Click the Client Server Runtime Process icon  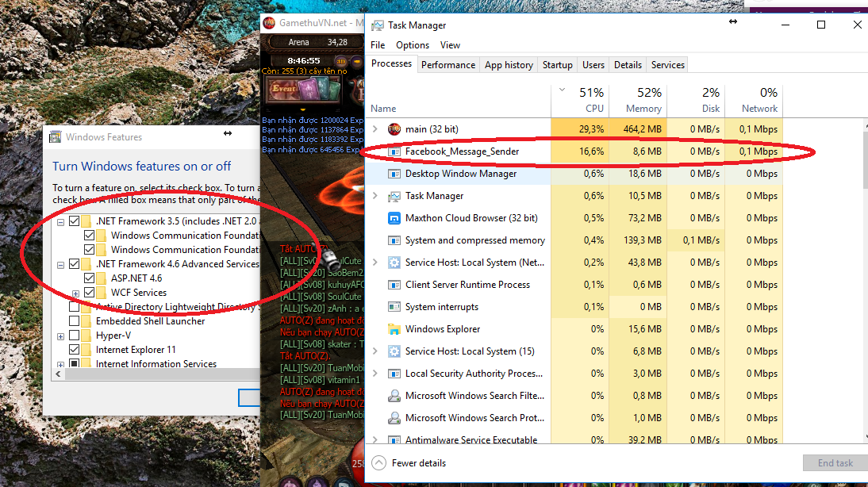[394, 285]
